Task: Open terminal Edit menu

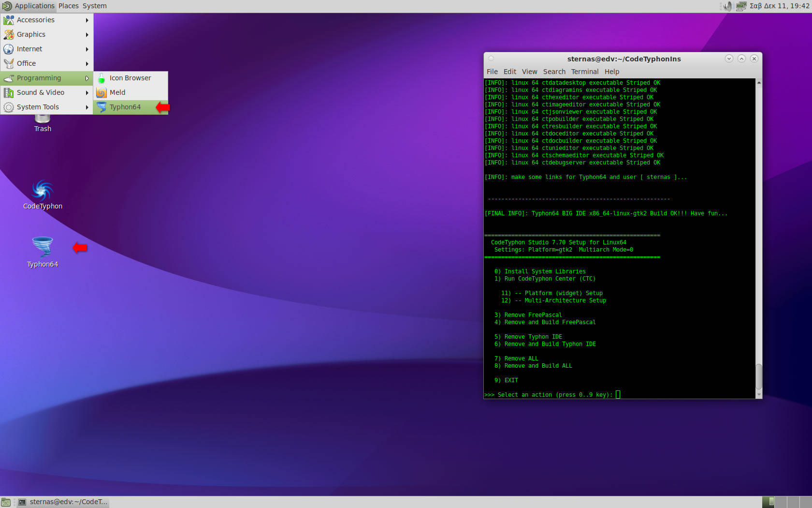Action: pyautogui.click(x=510, y=72)
